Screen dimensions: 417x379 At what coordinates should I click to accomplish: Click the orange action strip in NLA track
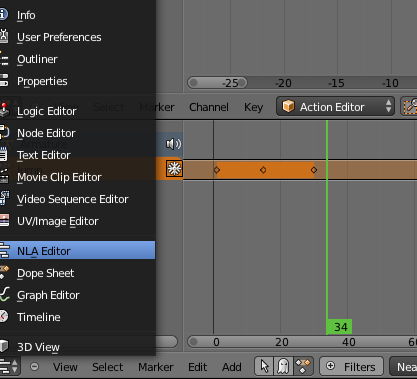tap(265, 170)
